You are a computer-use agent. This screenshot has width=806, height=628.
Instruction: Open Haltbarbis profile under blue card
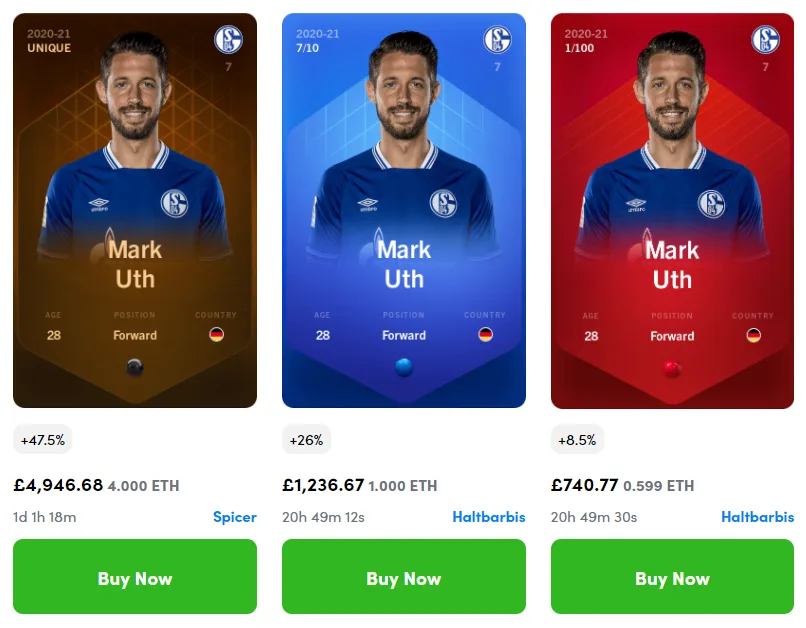coord(489,517)
